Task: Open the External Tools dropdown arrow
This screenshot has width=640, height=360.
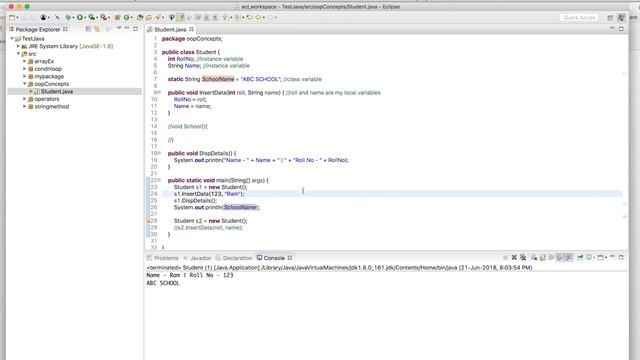Action: (x=109, y=18)
